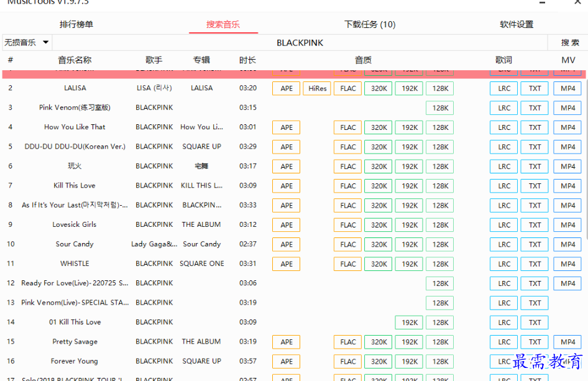Viewport: 588px width, 381px height.
Task: Download LRC lyrics for Pink Venom(练习室版)
Action: coord(503,108)
